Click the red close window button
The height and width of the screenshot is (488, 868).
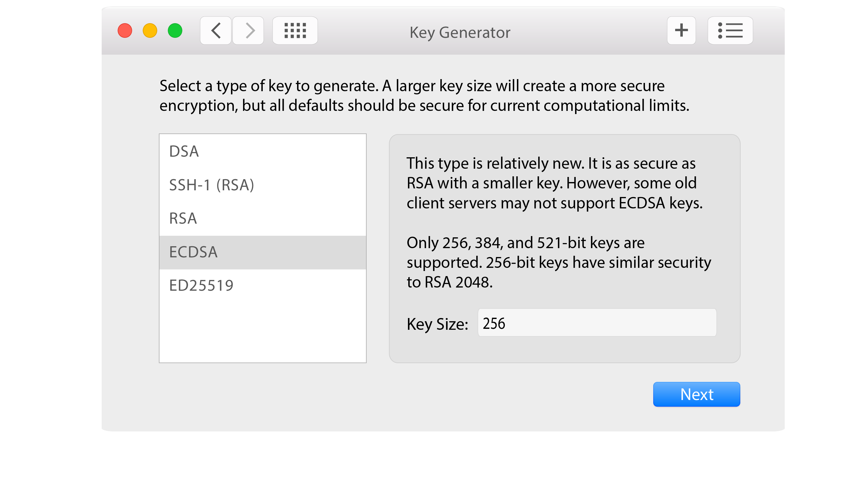(125, 31)
